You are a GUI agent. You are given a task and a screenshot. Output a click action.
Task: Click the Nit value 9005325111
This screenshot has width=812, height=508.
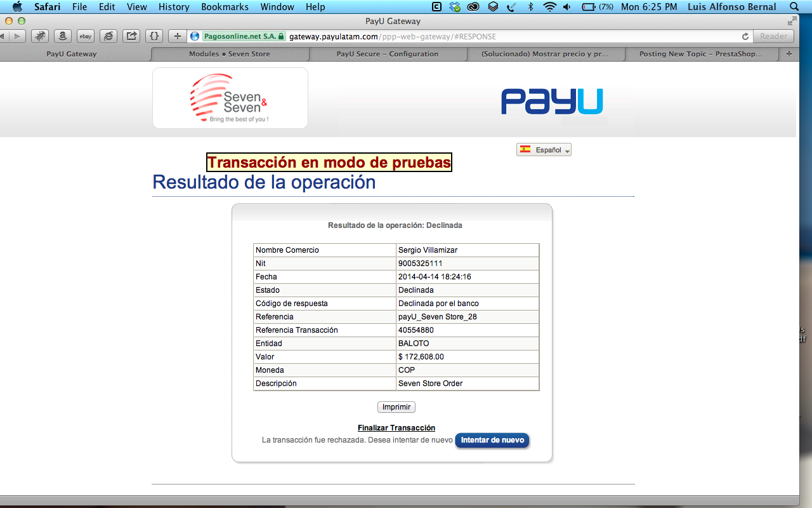(420, 264)
